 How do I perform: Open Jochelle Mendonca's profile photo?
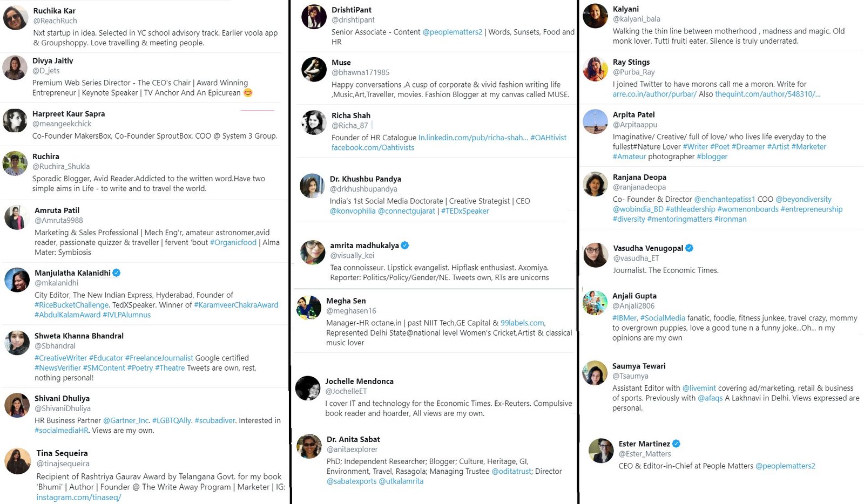coord(308,389)
